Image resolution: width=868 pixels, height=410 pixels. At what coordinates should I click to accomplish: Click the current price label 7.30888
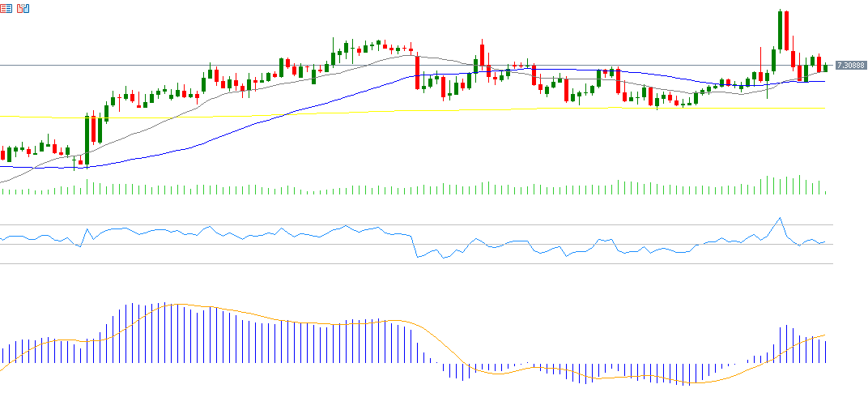[x=850, y=65]
